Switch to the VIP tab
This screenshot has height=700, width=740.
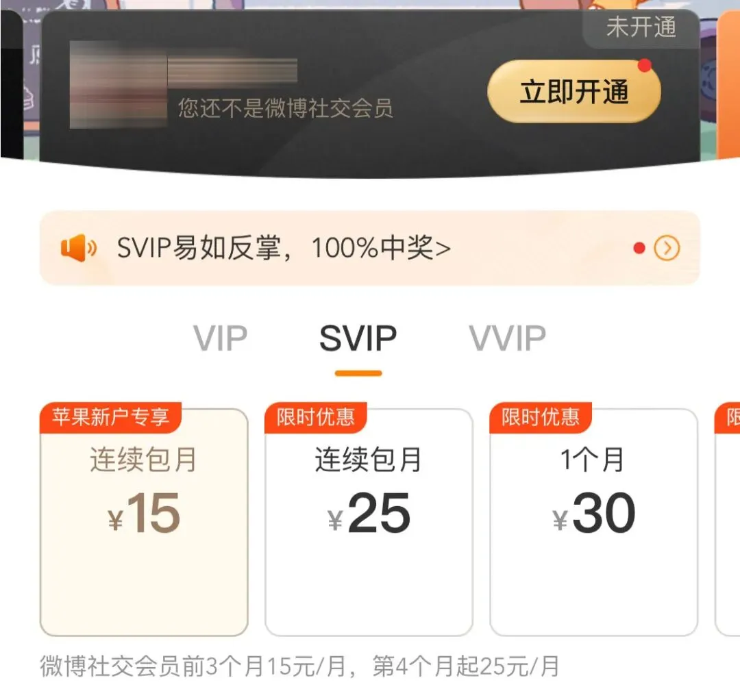click(221, 338)
